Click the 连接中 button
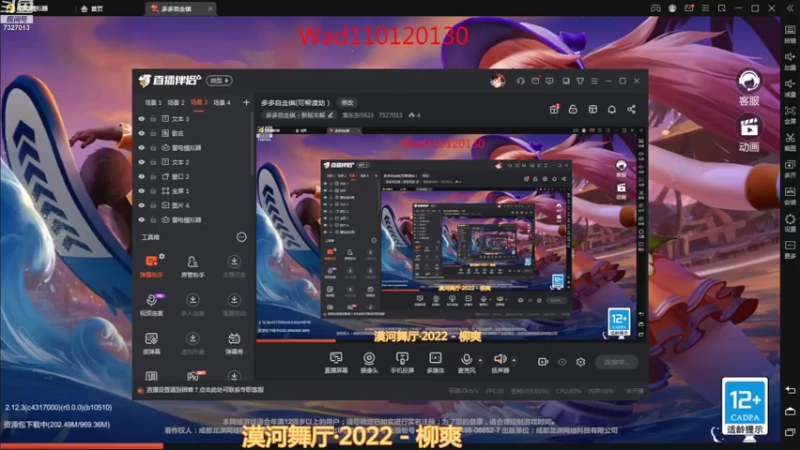The width and height of the screenshot is (800, 450). 616,362
